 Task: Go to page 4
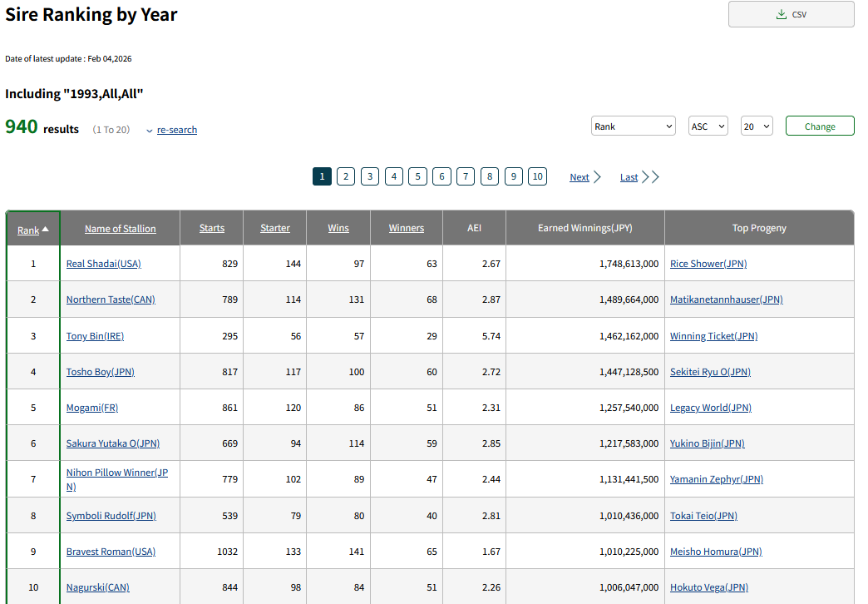pyautogui.click(x=394, y=176)
